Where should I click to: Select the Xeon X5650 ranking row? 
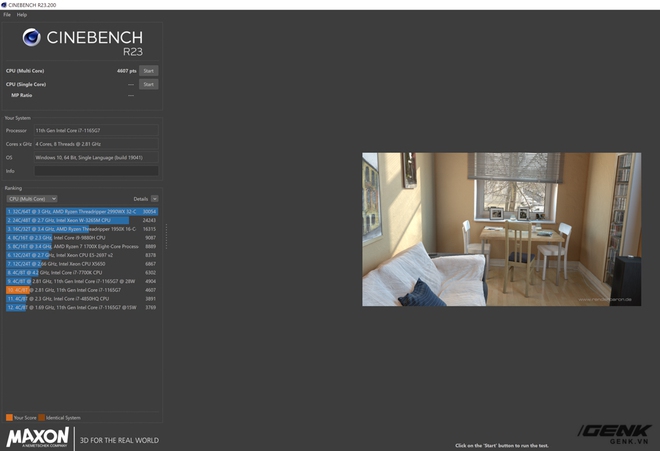coord(82,264)
